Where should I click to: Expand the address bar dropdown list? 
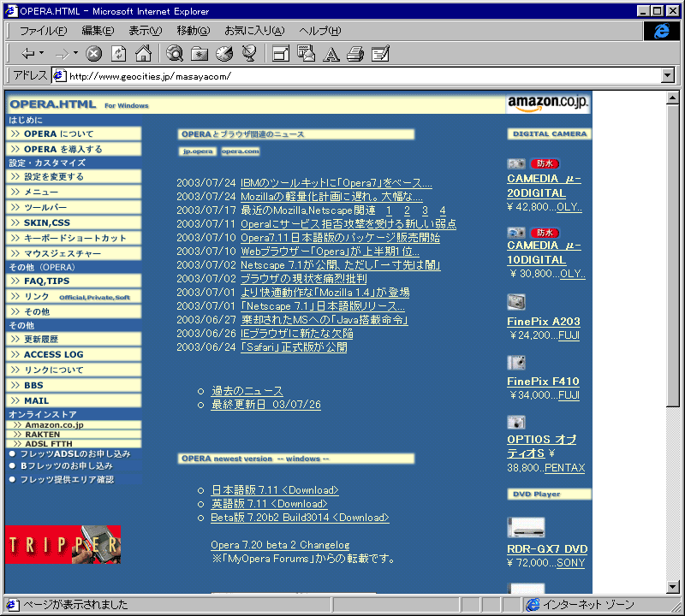click(x=667, y=75)
